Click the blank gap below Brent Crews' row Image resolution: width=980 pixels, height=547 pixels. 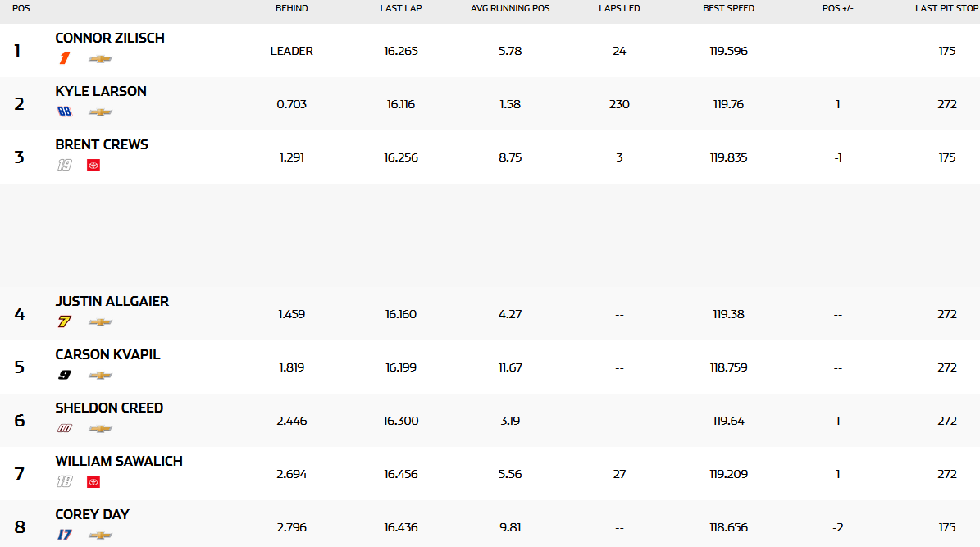pyautogui.click(x=490, y=235)
